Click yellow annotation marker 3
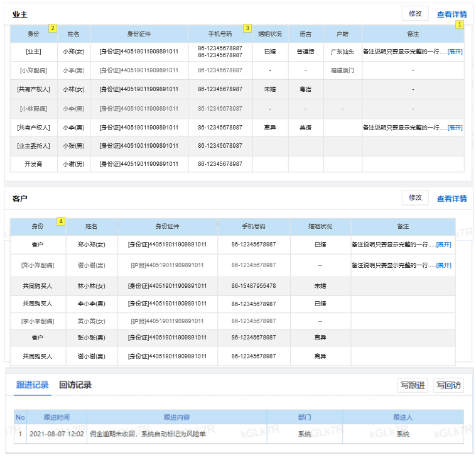Viewport: 476px width, 457px height. coord(247,28)
